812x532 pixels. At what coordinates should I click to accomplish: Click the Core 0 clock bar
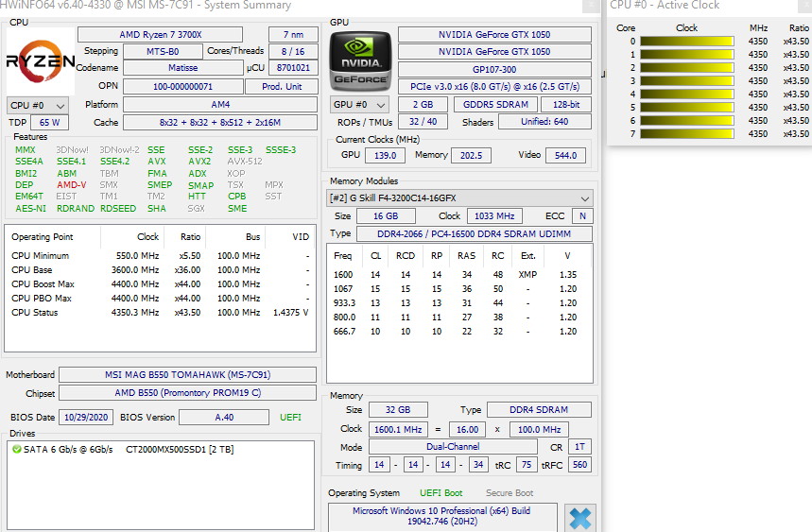(686, 42)
